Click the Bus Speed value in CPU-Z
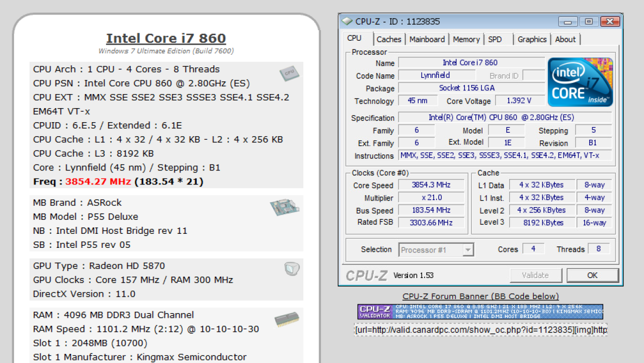This screenshot has height=363, width=644. (431, 210)
